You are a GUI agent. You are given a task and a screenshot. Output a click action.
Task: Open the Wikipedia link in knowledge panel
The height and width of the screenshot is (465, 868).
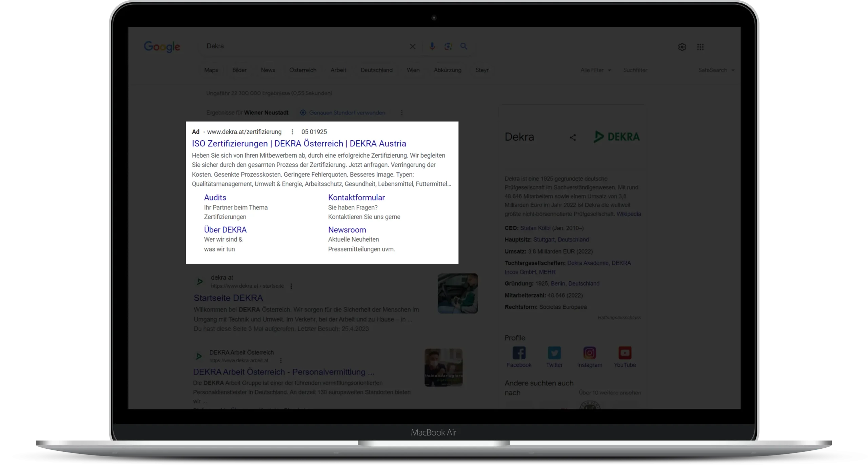(x=628, y=214)
